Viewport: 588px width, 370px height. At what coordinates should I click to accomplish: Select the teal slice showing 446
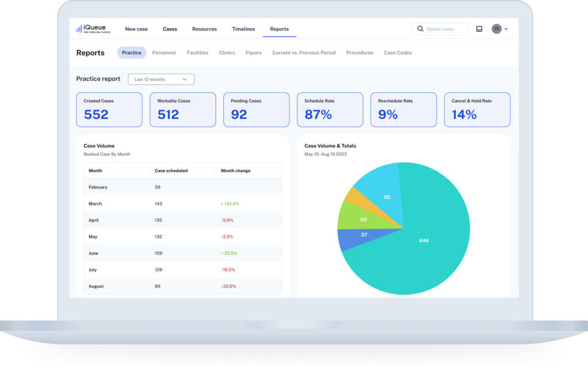click(424, 241)
